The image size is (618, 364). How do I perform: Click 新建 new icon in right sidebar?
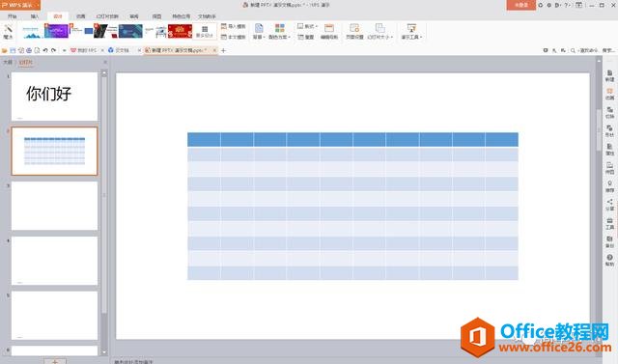(x=609, y=75)
